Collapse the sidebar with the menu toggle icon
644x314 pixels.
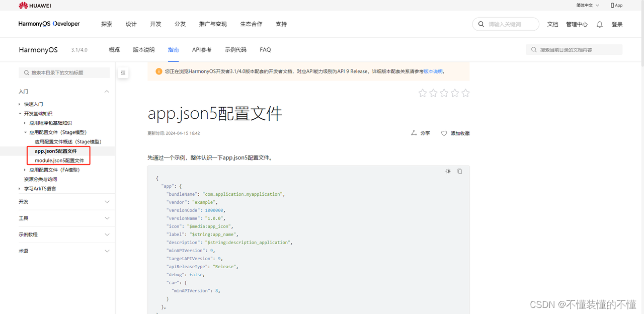[123, 73]
